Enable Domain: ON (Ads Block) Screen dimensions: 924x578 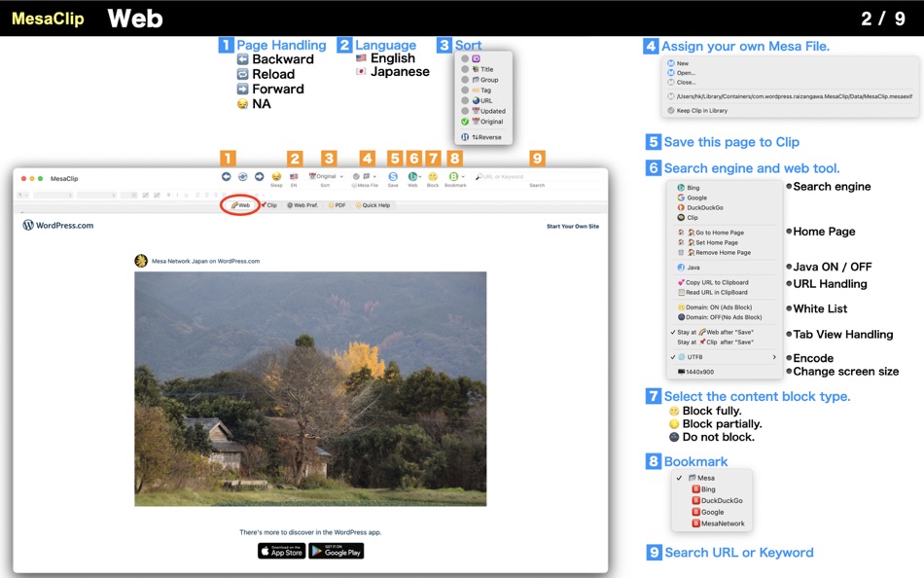pyautogui.click(x=715, y=307)
